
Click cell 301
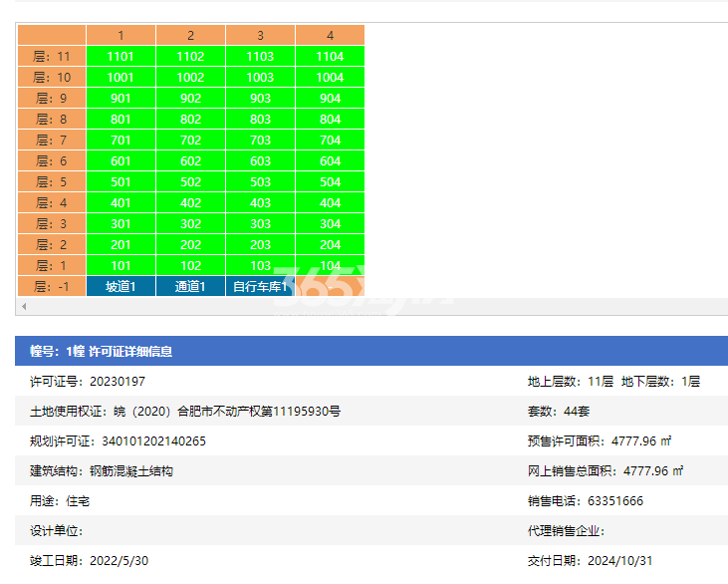pyautogui.click(x=121, y=223)
